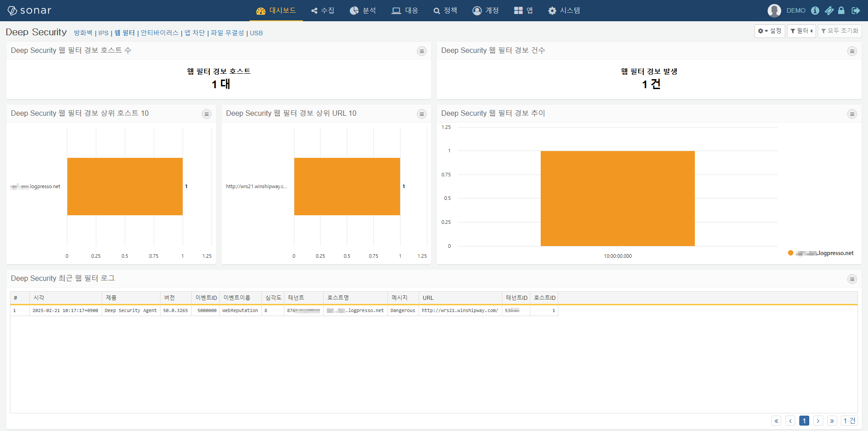Click the DEMO username
This screenshot has height=431, width=868.
796,10
